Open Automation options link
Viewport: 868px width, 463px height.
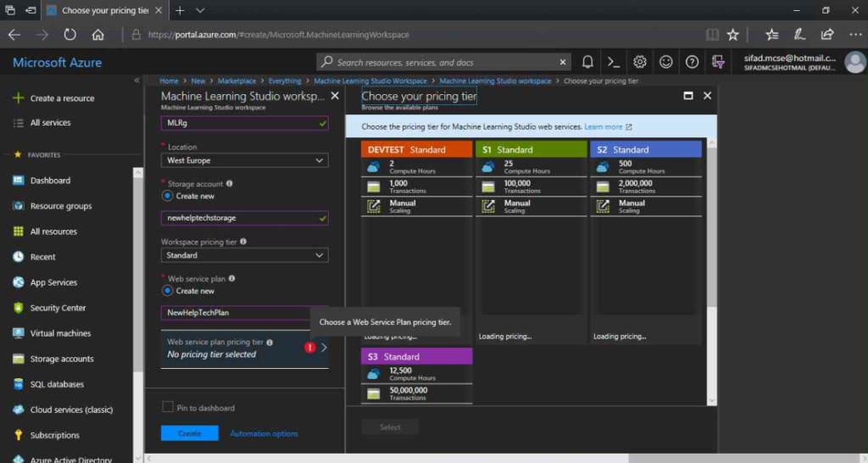pos(264,433)
